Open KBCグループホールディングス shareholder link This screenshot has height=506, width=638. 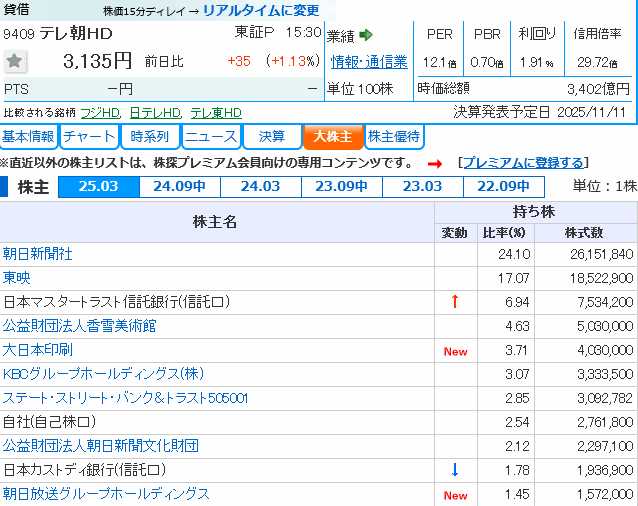coord(103,374)
